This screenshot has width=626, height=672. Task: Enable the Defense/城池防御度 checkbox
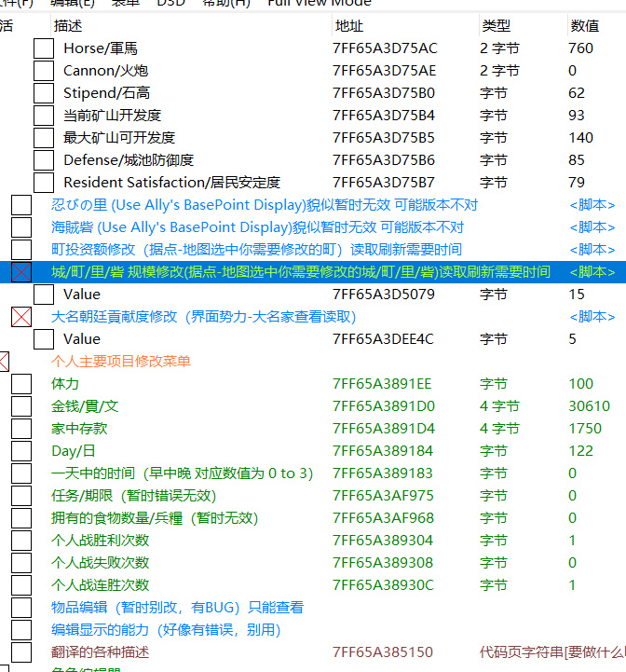[x=44, y=160]
